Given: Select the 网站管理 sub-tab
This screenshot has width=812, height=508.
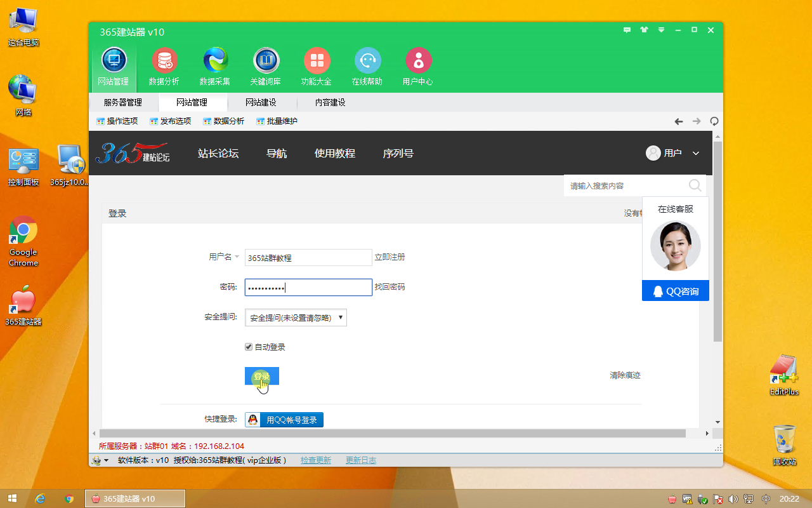Looking at the screenshot, I should click(192, 102).
